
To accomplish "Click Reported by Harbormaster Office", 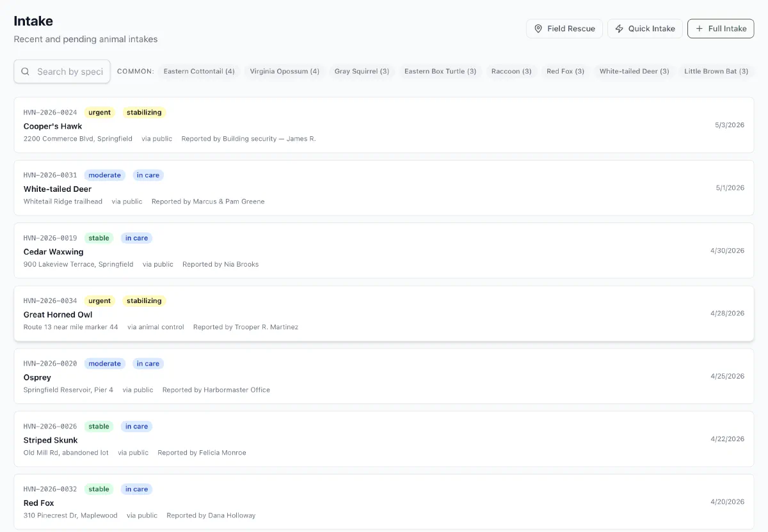I will pos(216,389).
